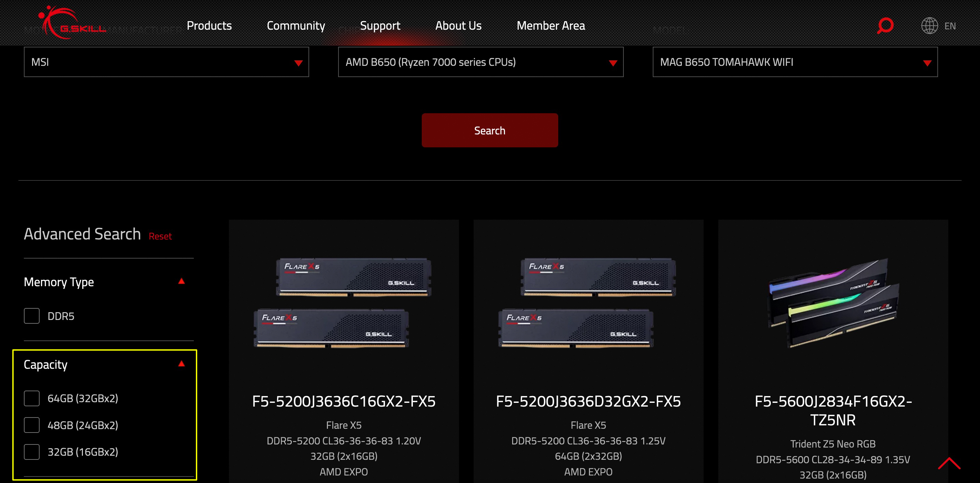Collapse the Memory Type section arrow

[x=182, y=281]
